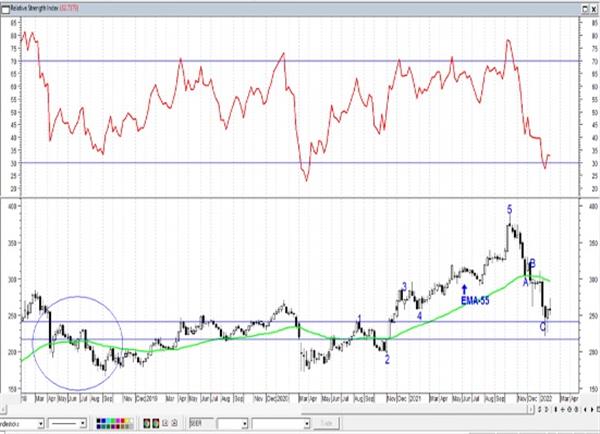The image size is (600, 434).
Task: Pick the grey color swatch in the palette
Action: 131,426
